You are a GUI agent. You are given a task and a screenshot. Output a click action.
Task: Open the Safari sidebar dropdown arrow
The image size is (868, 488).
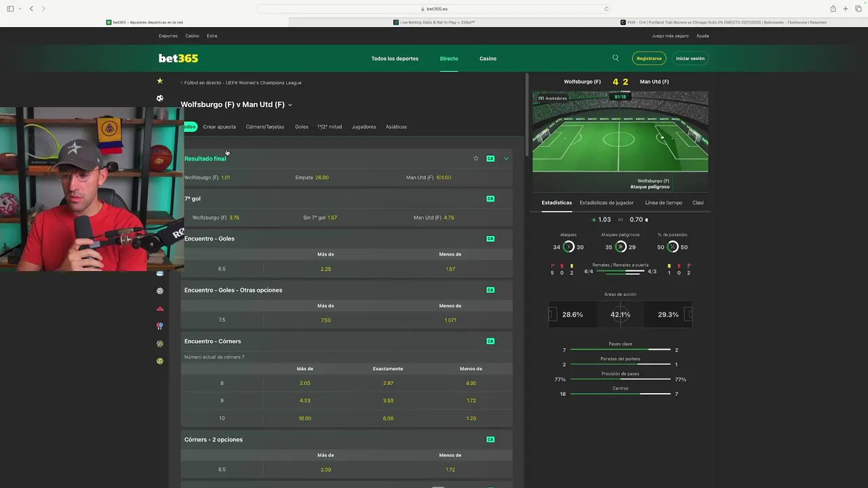pos(20,9)
